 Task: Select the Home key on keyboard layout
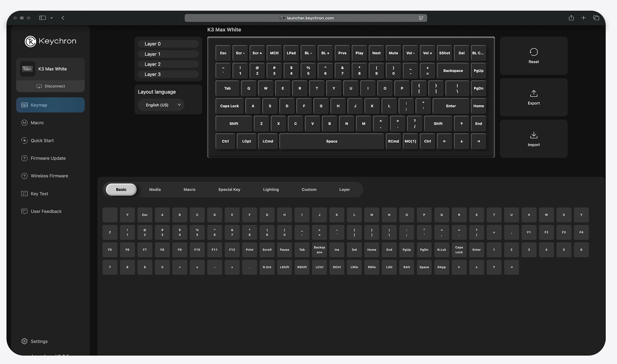[x=478, y=106]
